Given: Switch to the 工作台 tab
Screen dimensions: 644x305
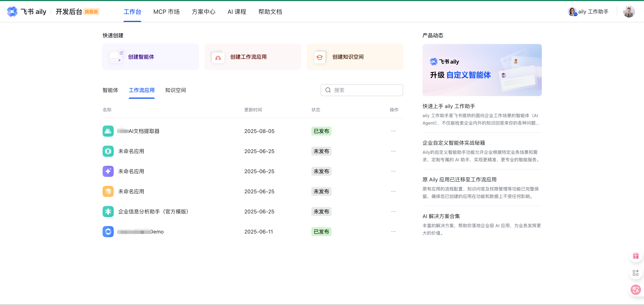Looking at the screenshot, I should (132, 12).
